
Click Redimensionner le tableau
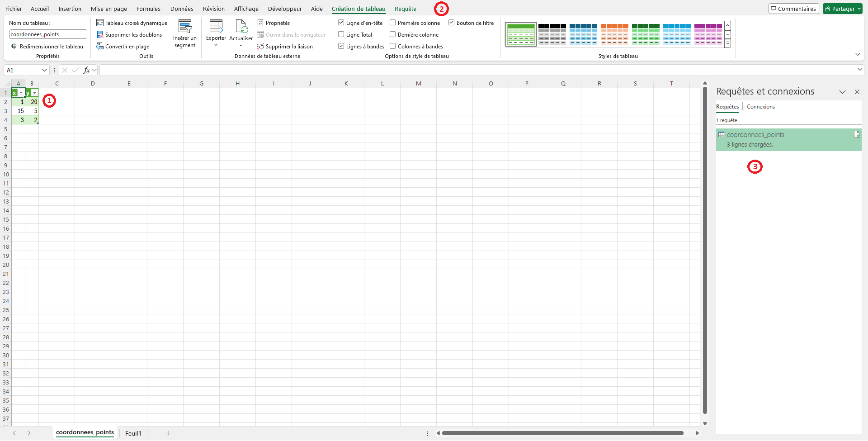pyautogui.click(x=47, y=47)
